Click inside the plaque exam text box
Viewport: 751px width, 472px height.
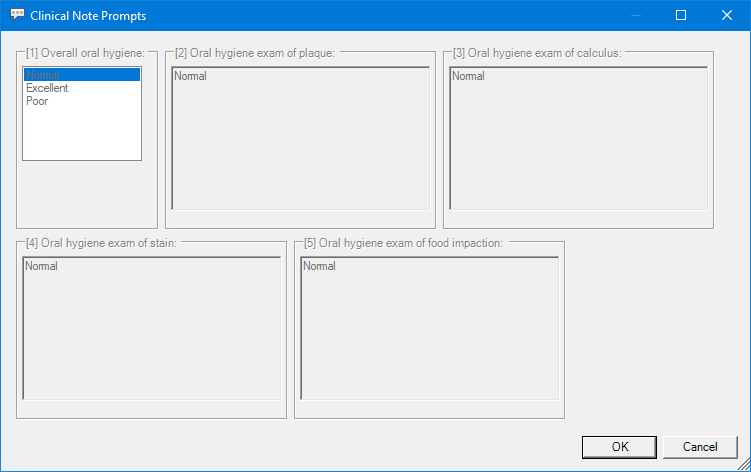[x=300, y=138]
